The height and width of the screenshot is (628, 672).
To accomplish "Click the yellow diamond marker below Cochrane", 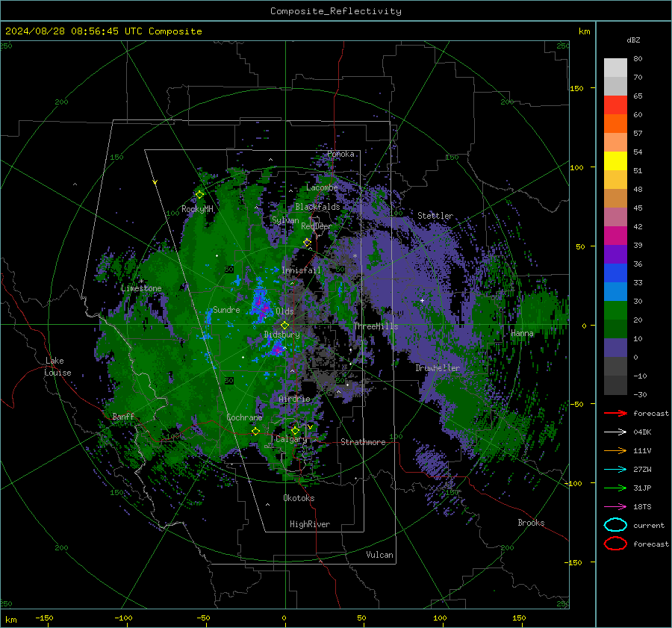I will [255, 431].
